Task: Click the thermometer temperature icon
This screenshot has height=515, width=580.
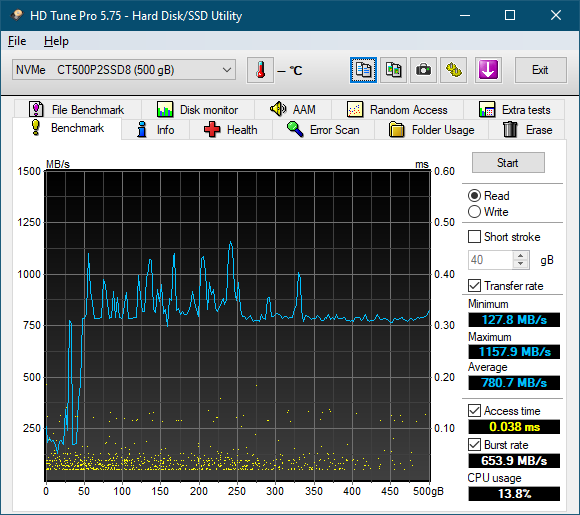Action: pos(260,70)
